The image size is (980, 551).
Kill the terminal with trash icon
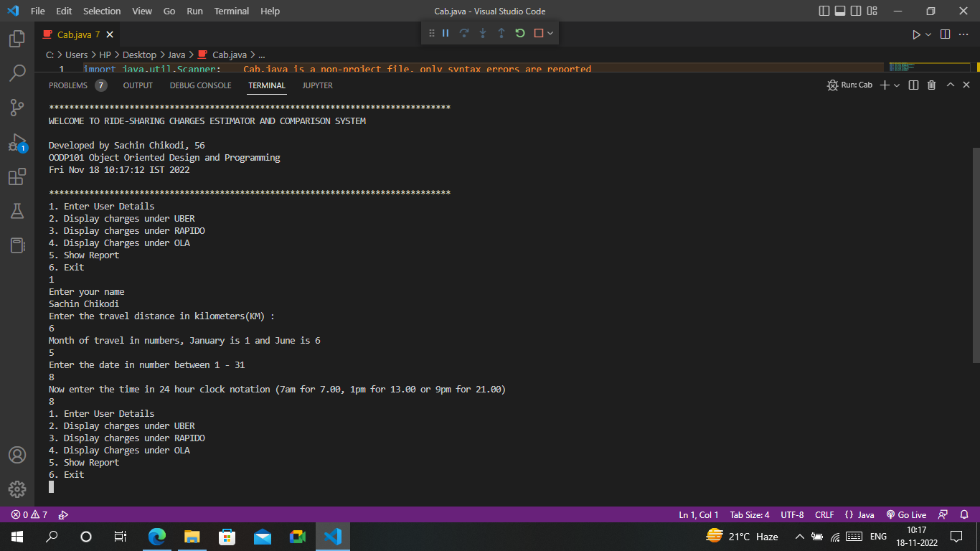[x=931, y=85]
